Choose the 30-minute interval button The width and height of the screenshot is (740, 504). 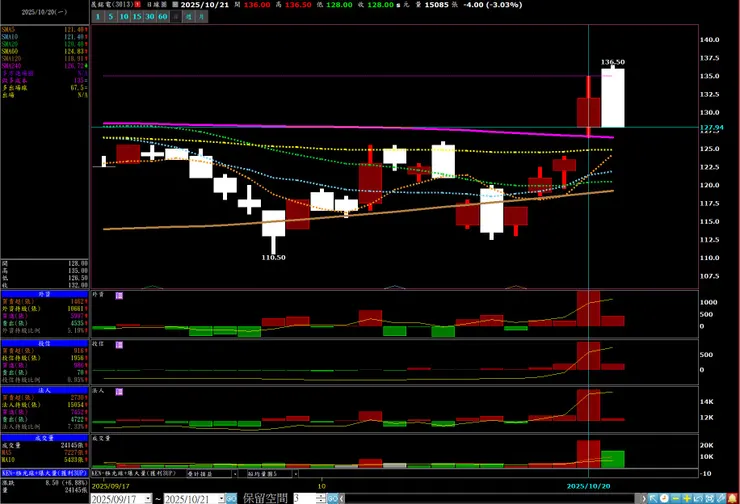tap(150, 17)
